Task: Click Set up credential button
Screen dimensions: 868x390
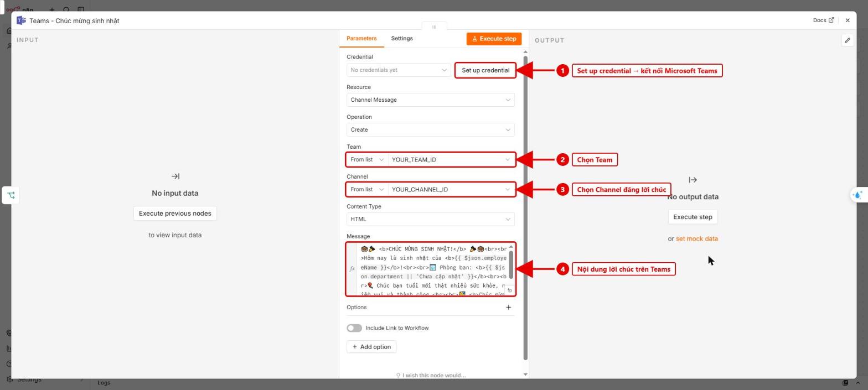Action: (485, 70)
